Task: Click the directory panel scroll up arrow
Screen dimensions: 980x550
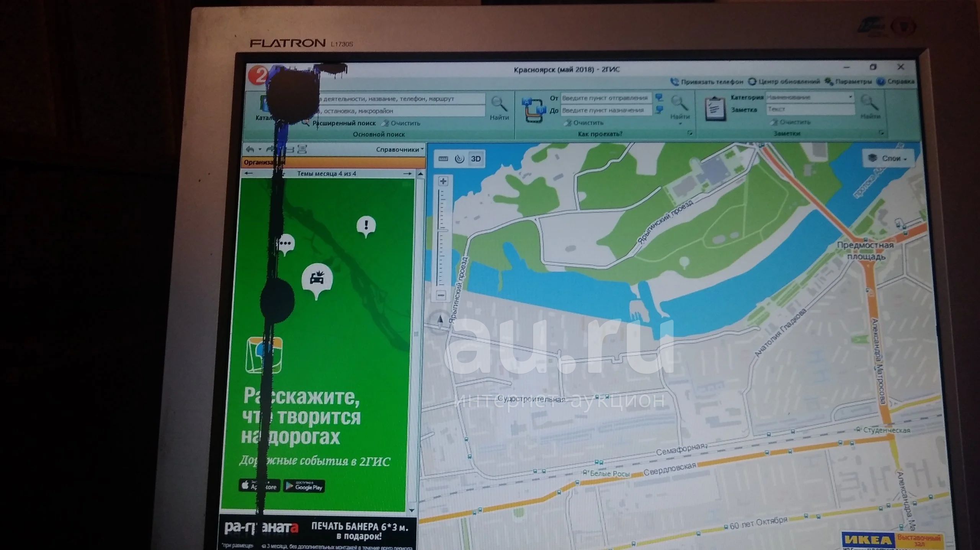Action: click(x=420, y=174)
